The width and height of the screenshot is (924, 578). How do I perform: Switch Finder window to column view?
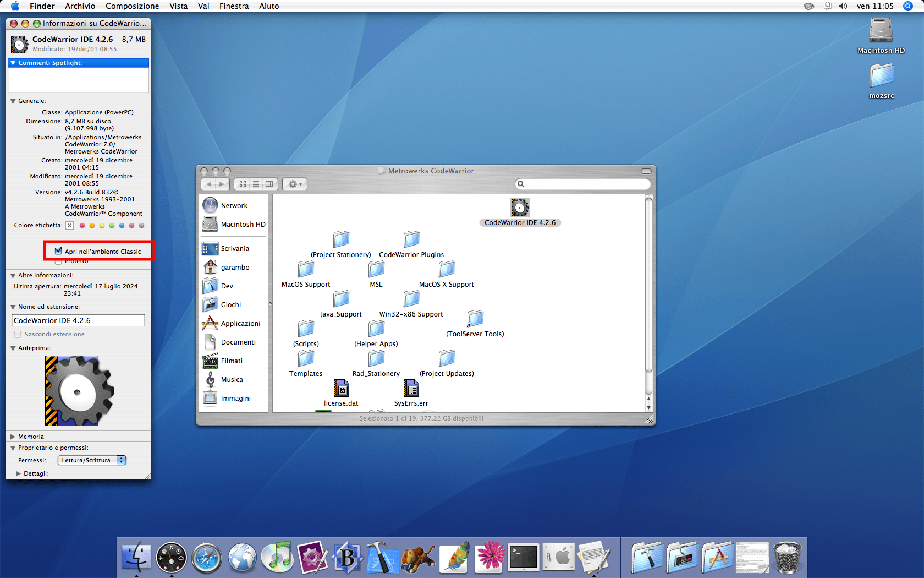[269, 184]
